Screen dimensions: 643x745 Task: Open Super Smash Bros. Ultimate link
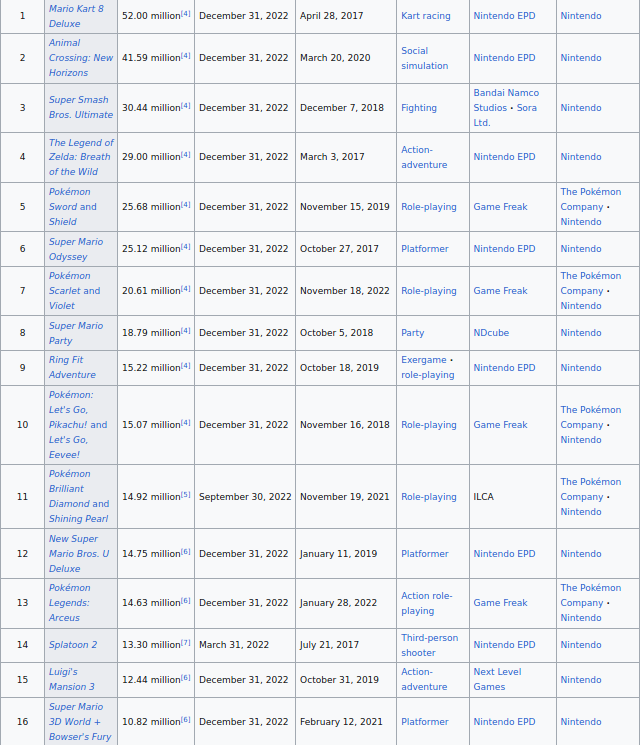81,107
